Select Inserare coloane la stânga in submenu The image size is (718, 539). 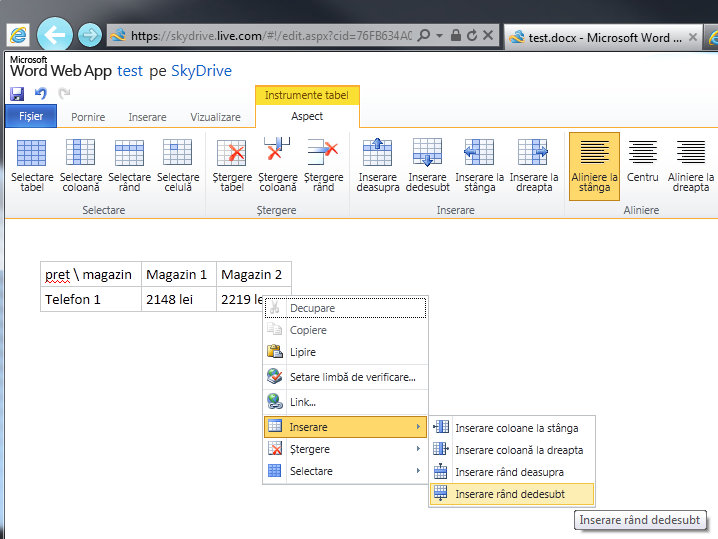(512, 428)
